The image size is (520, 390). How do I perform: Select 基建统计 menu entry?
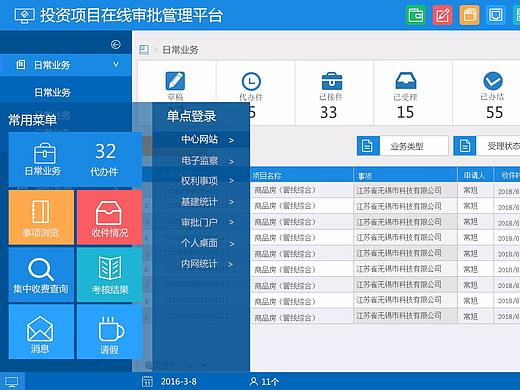199,202
